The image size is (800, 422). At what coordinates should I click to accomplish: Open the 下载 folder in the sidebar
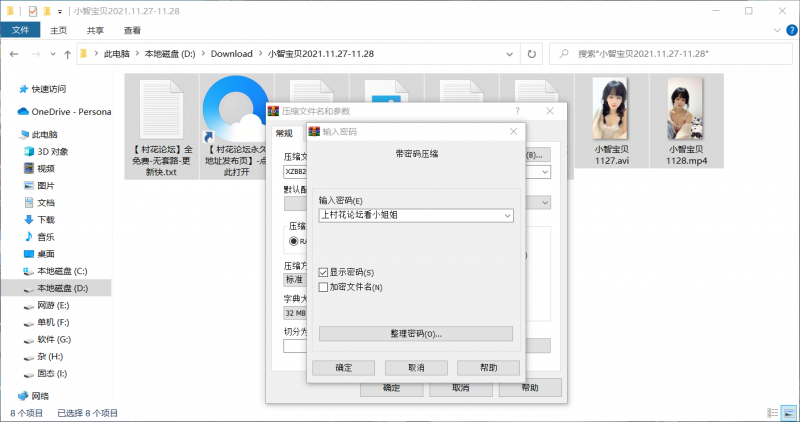(46, 219)
